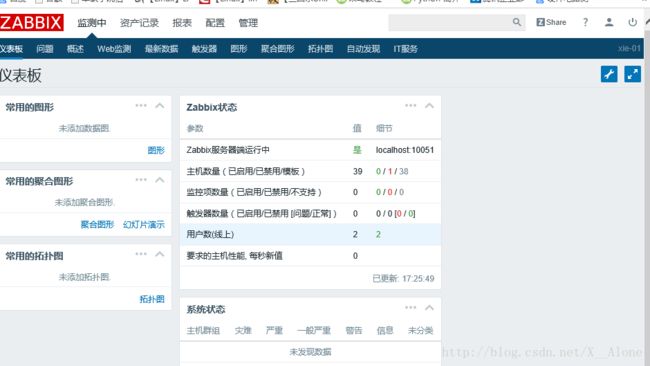
Task: Select the Web监测 submenu tab
Action: click(114, 49)
